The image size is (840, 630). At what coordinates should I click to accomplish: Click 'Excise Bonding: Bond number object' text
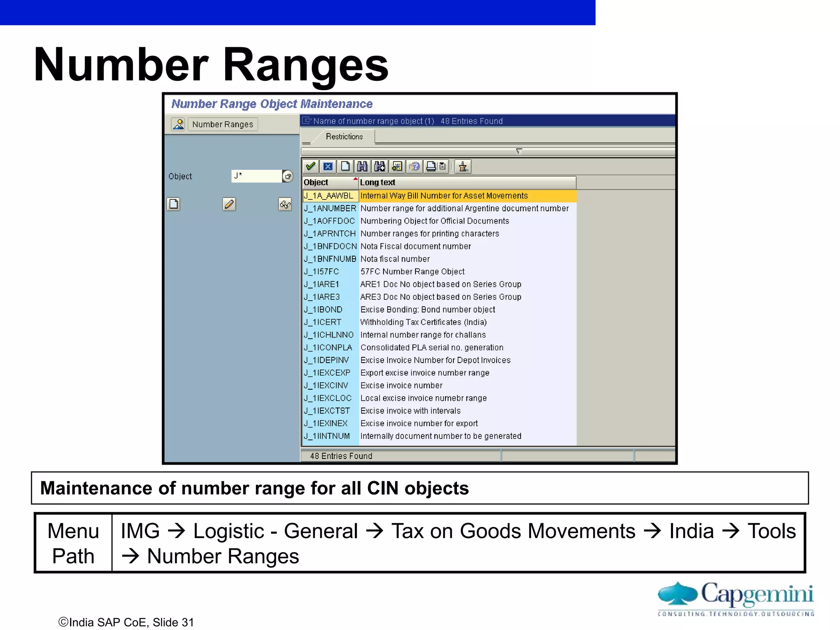[x=428, y=310]
